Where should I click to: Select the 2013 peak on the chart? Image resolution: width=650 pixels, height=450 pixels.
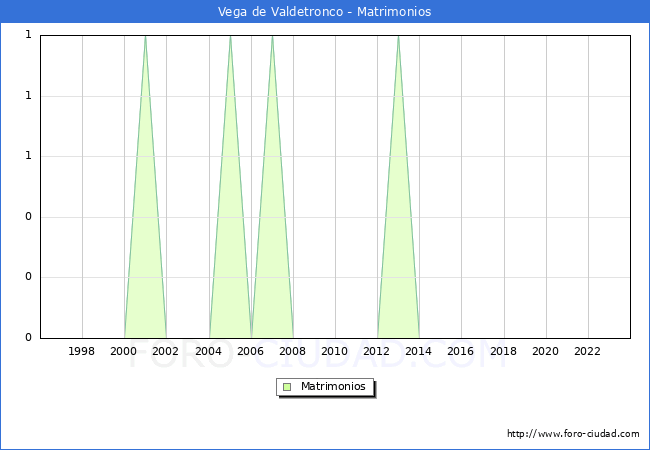(398, 38)
